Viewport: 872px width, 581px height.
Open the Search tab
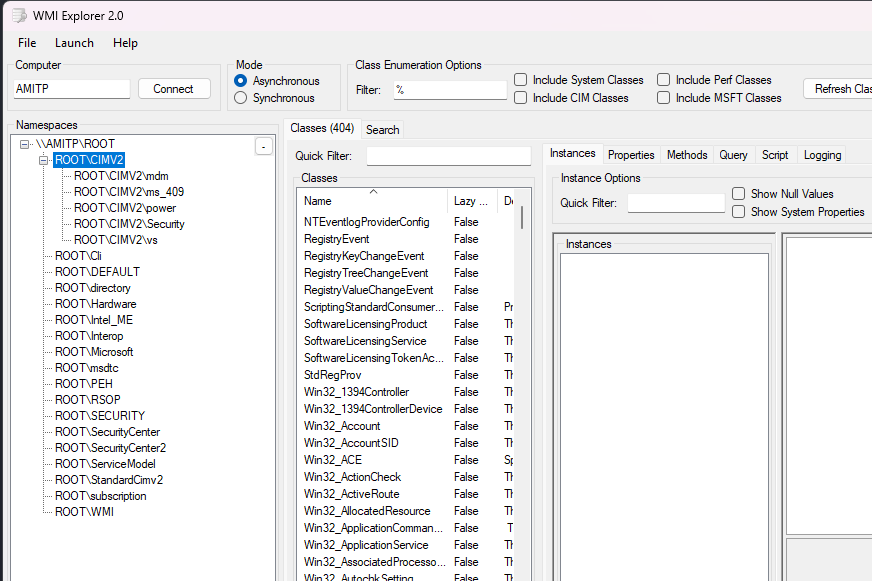[x=382, y=130]
